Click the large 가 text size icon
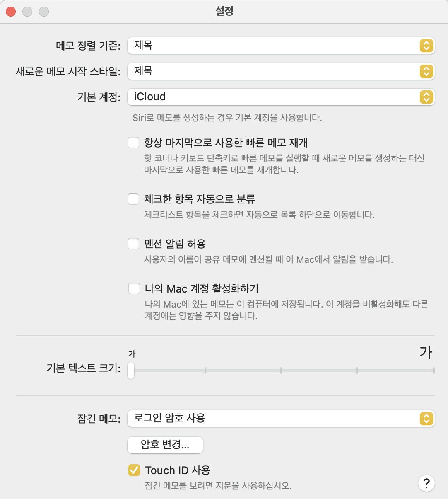This screenshot has height=499, width=448. 426,352
